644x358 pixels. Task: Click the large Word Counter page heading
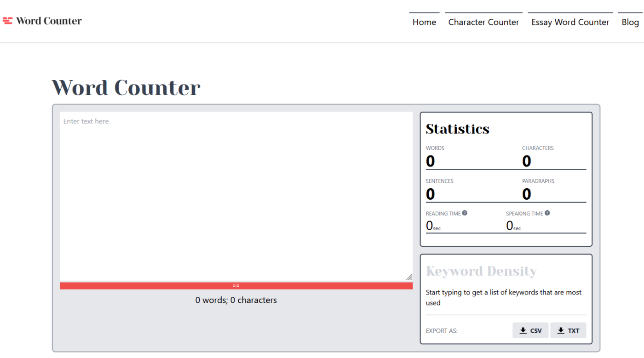coord(126,87)
